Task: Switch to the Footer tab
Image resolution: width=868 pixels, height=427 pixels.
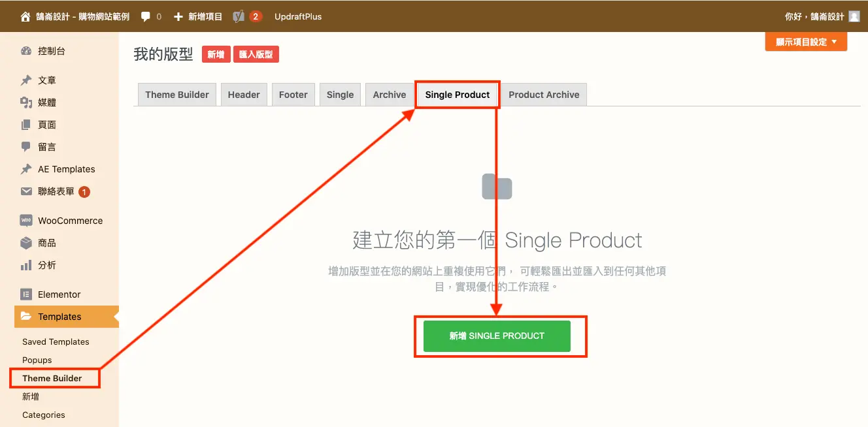Action: 293,95
